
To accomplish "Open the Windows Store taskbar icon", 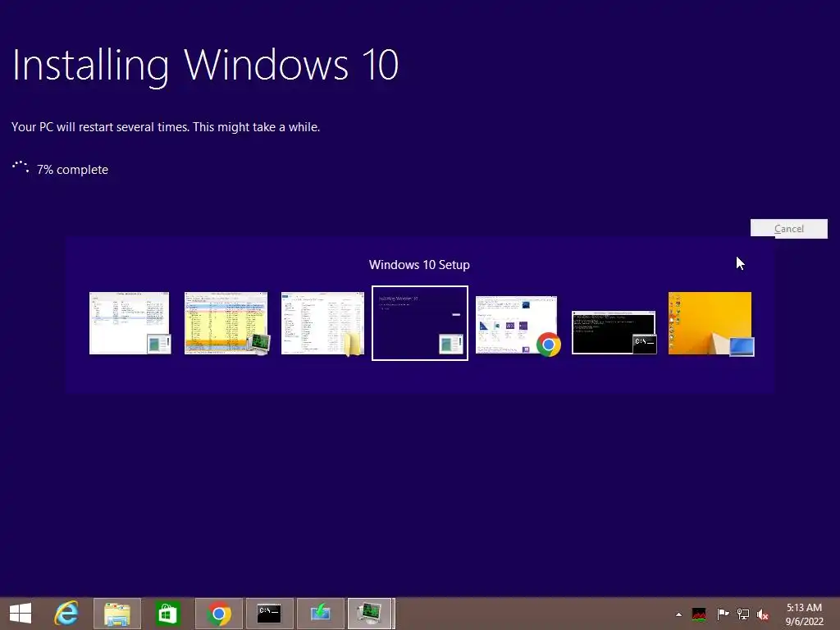I will [167, 614].
